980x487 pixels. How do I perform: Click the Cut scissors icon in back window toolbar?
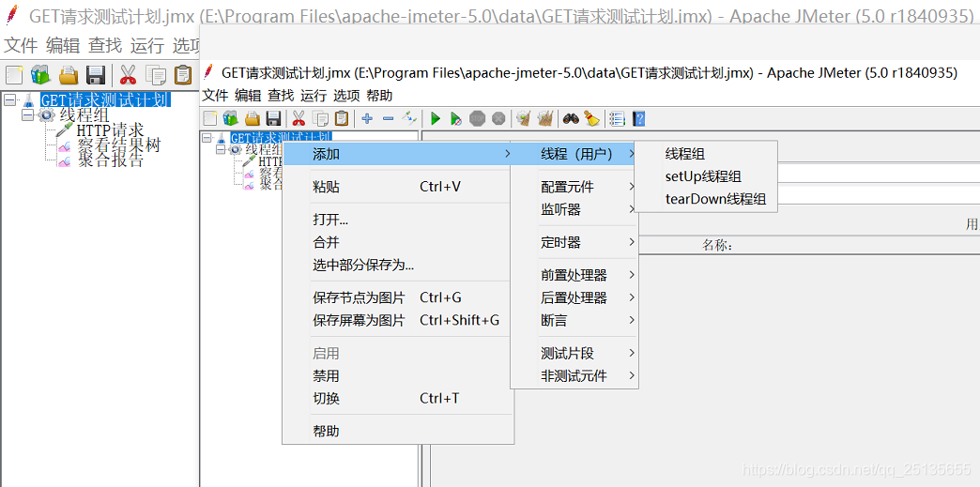pos(128,74)
